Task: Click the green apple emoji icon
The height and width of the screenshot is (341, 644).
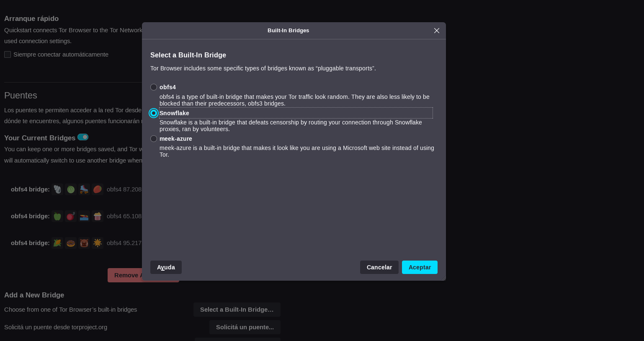Action: pyautogui.click(x=57, y=216)
